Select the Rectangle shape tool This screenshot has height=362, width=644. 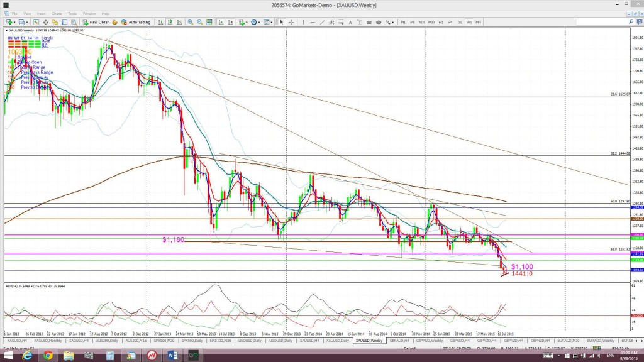pyautogui.click(x=369, y=22)
